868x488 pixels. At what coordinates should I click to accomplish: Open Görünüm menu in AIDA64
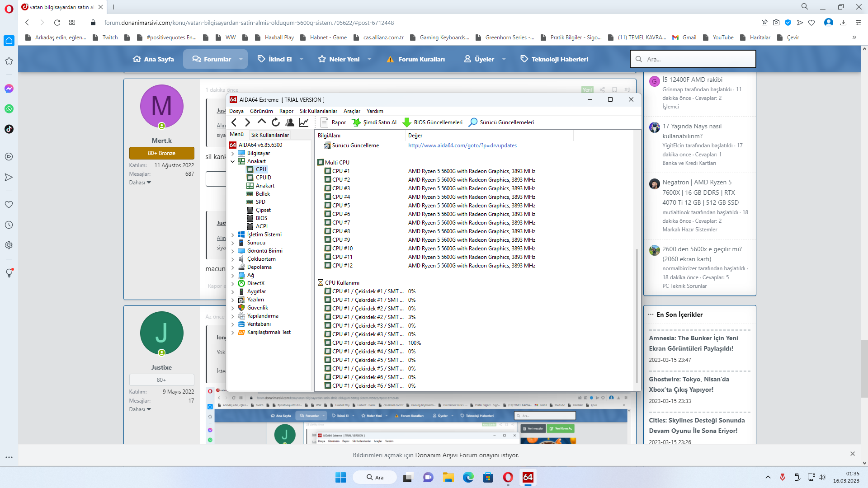(x=261, y=111)
